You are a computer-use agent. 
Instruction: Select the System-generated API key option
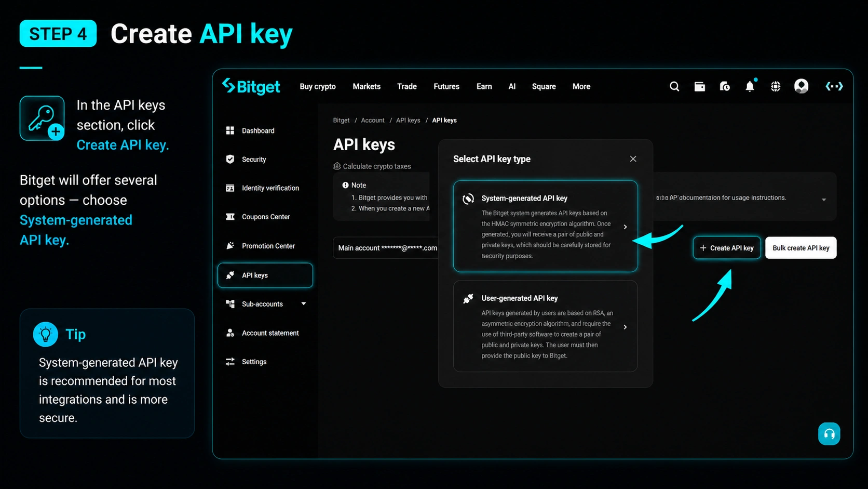pos(545,226)
